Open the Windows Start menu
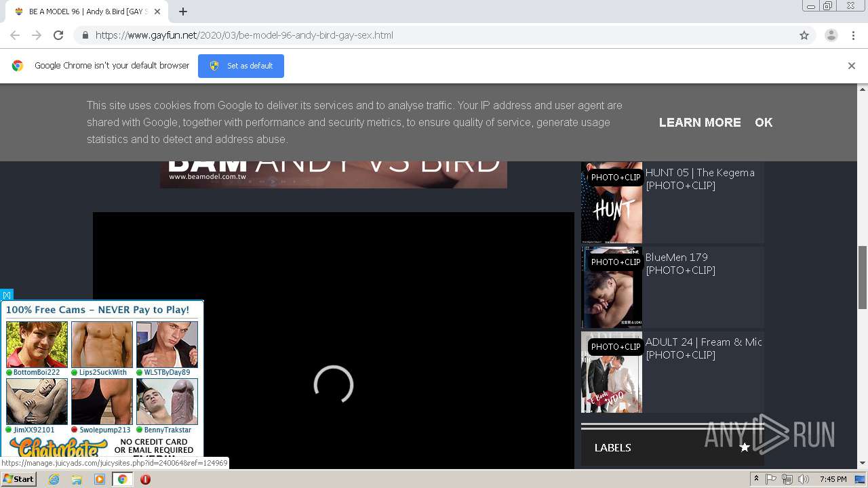The image size is (868, 488). (x=19, y=479)
